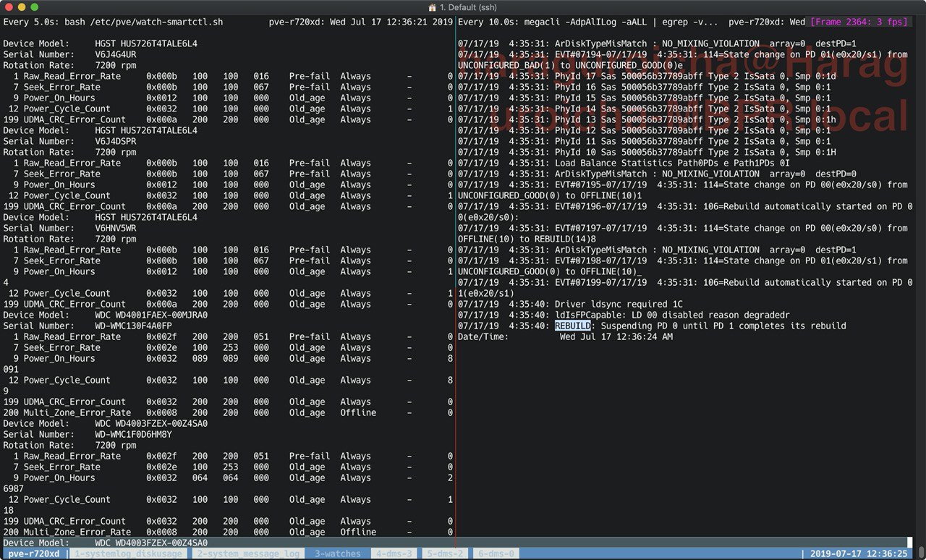
Task: Select the active 3-watches tmux window
Action: (x=337, y=553)
